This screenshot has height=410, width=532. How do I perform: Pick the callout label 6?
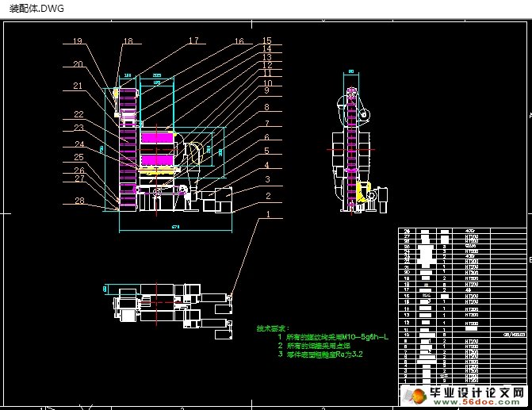point(266,136)
